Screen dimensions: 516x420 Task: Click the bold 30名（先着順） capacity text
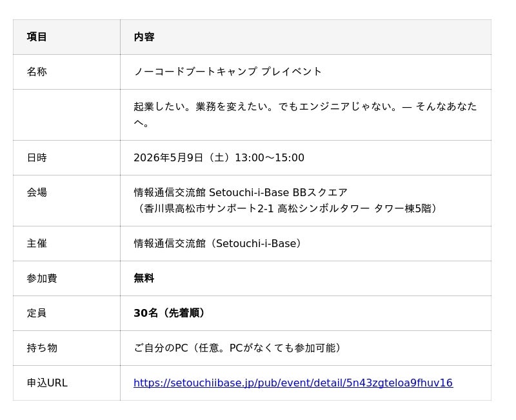click(171, 314)
